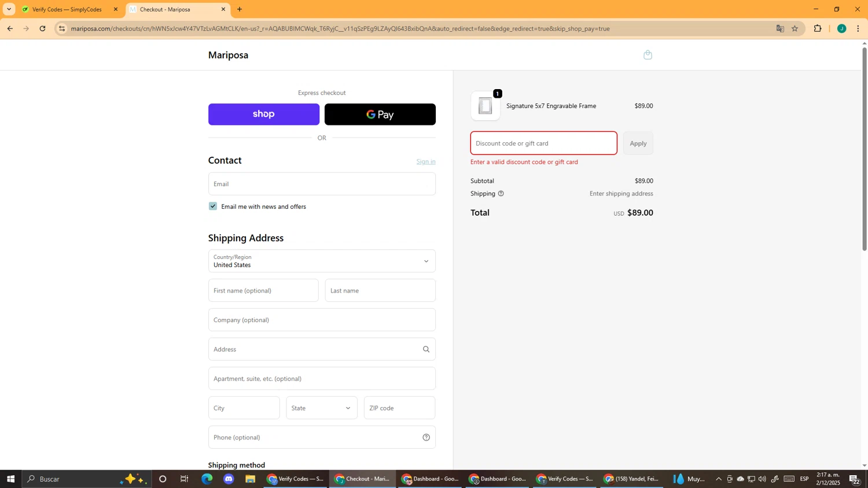Open Cortana circle icon in taskbar
Screen dimensions: 868x488
[x=163, y=479]
